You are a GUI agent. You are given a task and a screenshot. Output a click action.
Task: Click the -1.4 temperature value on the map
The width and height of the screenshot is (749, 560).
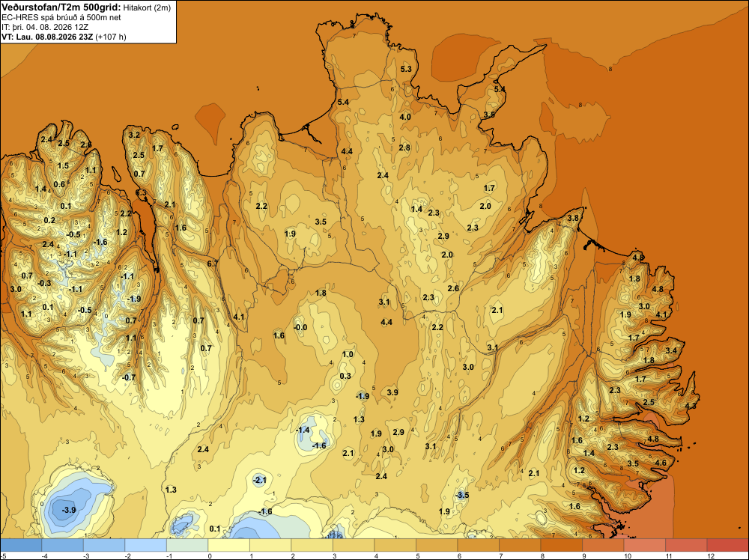(x=303, y=430)
